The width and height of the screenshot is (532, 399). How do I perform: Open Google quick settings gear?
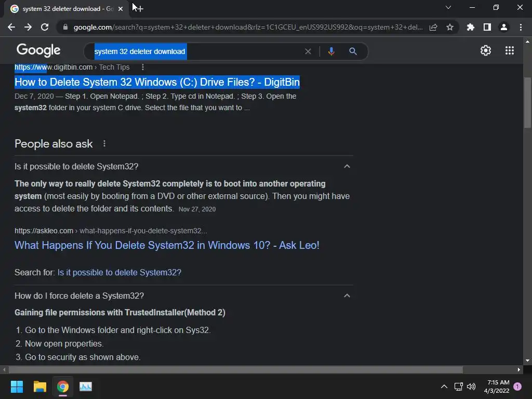point(486,50)
